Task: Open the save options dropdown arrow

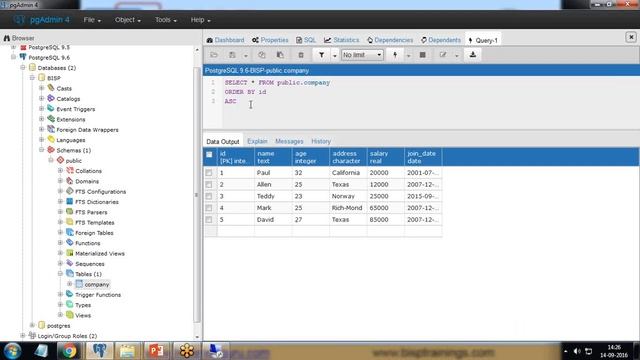Action: [x=245, y=55]
